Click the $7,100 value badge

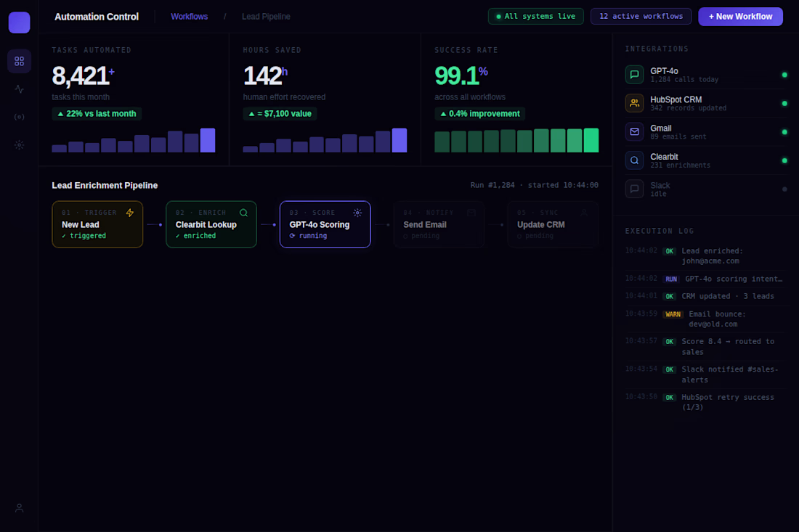click(x=280, y=113)
